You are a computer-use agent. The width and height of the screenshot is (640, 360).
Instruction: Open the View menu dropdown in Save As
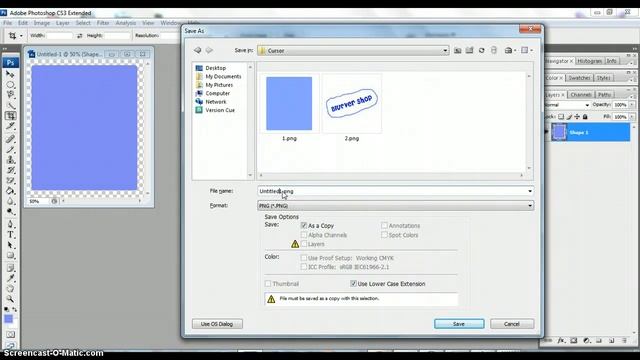[x=527, y=50]
